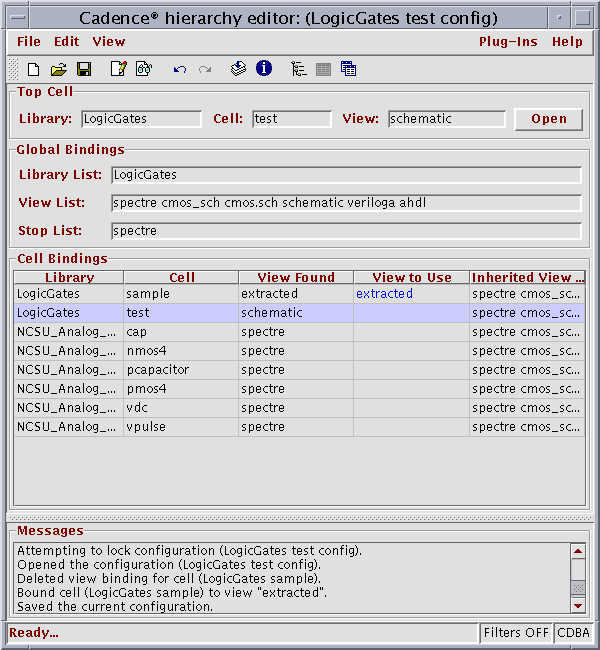
Task: Click the Open folder toolbar icon
Action: click(59, 69)
